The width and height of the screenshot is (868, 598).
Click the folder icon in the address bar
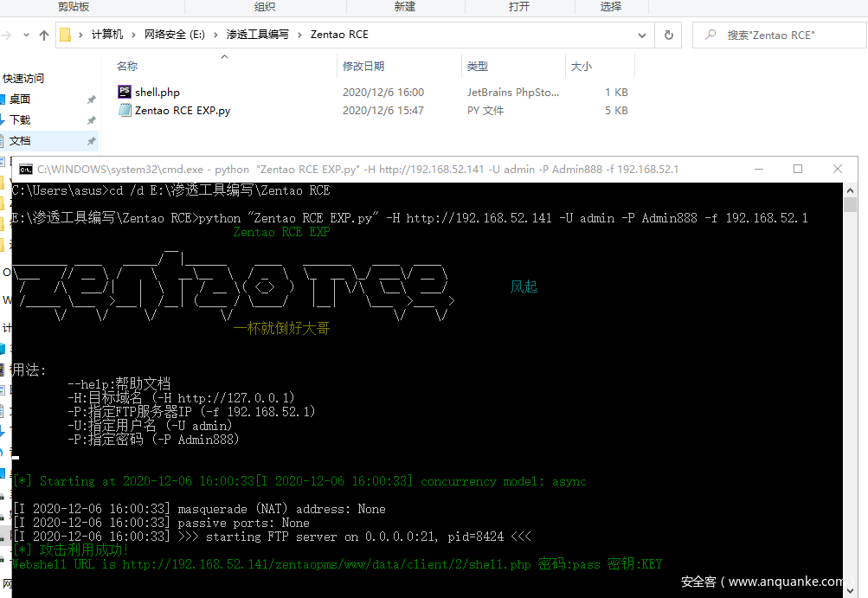point(65,35)
